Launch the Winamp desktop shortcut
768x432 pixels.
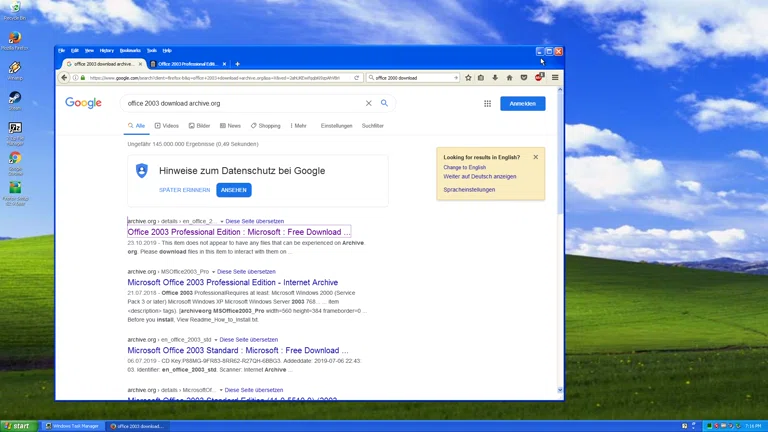[15, 71]
